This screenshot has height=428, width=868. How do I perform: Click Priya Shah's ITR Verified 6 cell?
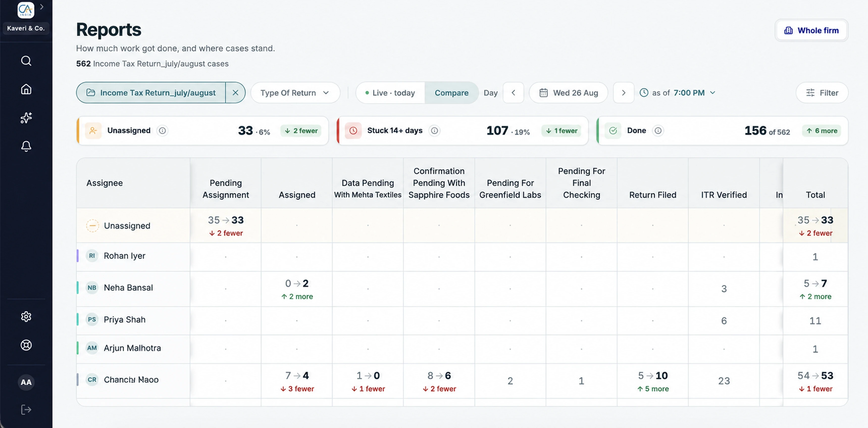pyautogui.click(x=724, y=321)
